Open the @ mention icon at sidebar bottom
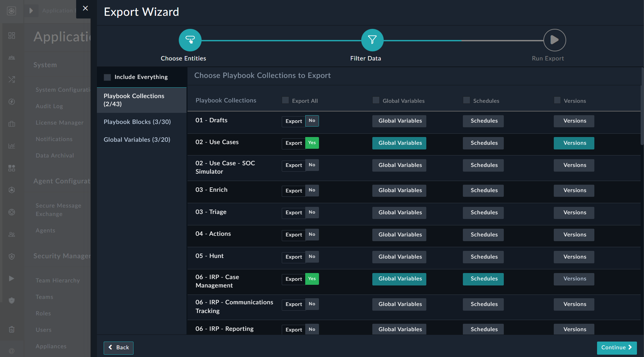The height and width of the screenshot is (357, 644). click(12, 350)
